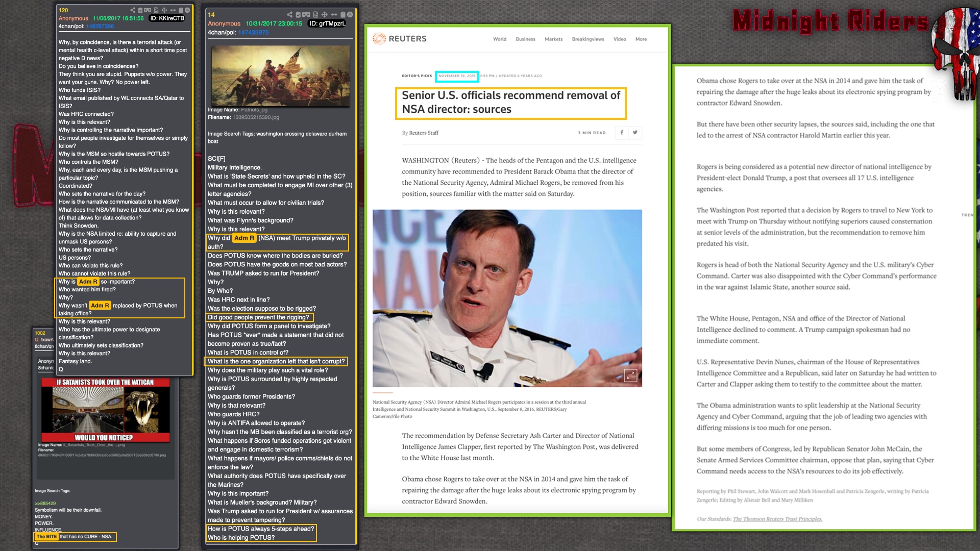Screen dimensions: 980x551
Task: Click the Admiral Rogers photo
Action: [507, 298]
